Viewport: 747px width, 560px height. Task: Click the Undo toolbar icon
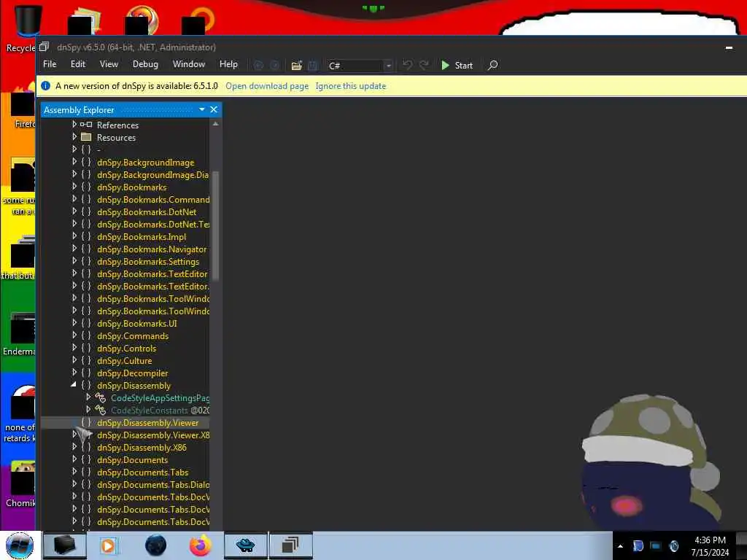(x=407, y=65)
